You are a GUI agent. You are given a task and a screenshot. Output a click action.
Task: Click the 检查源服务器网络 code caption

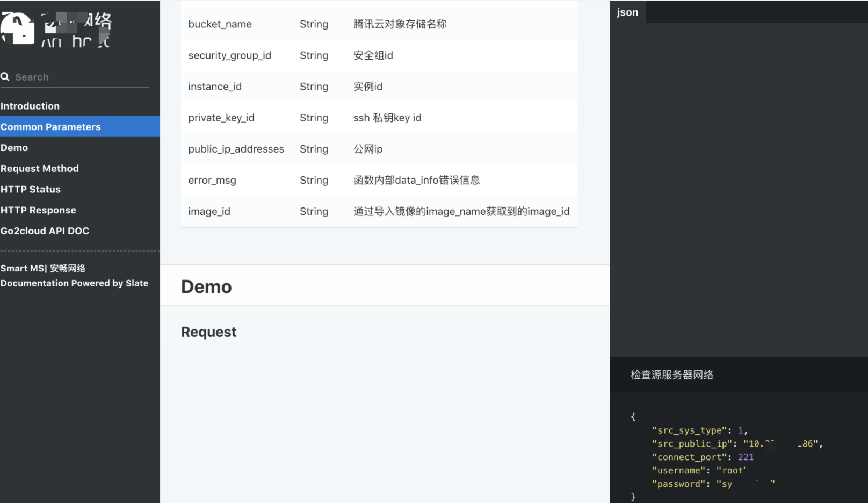coord(672,375)
